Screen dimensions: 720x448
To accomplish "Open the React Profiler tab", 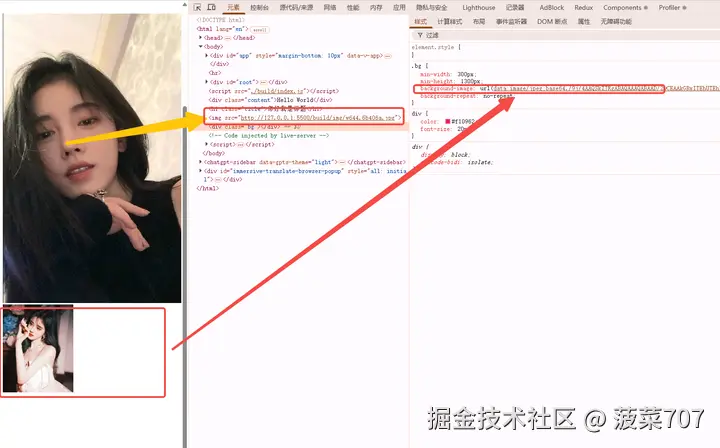I will point(672,8).
